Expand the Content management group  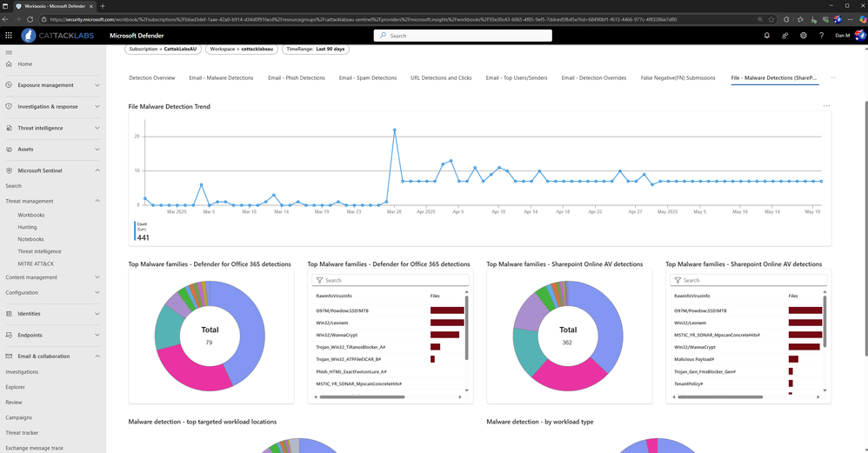point(97,277)
